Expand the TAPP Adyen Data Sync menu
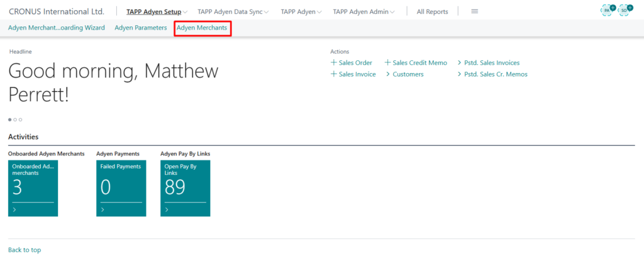The width and height of the screenshot is (644, 268). pos(233,11)
